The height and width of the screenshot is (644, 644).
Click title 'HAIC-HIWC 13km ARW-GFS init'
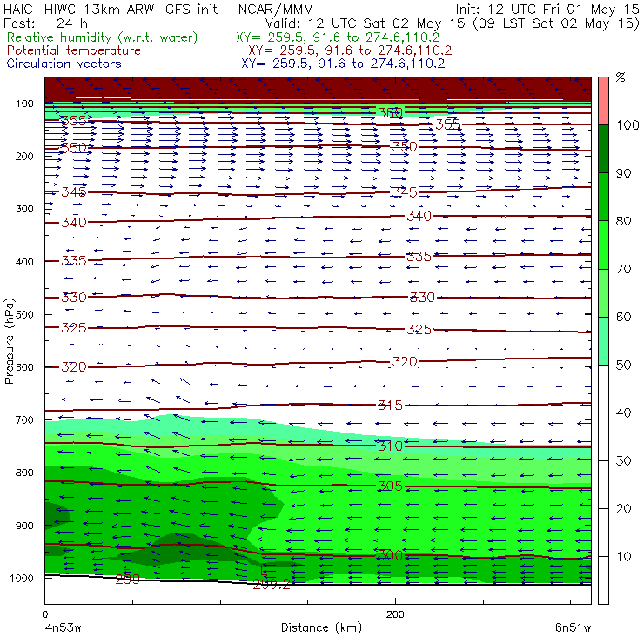coord(111,10)
